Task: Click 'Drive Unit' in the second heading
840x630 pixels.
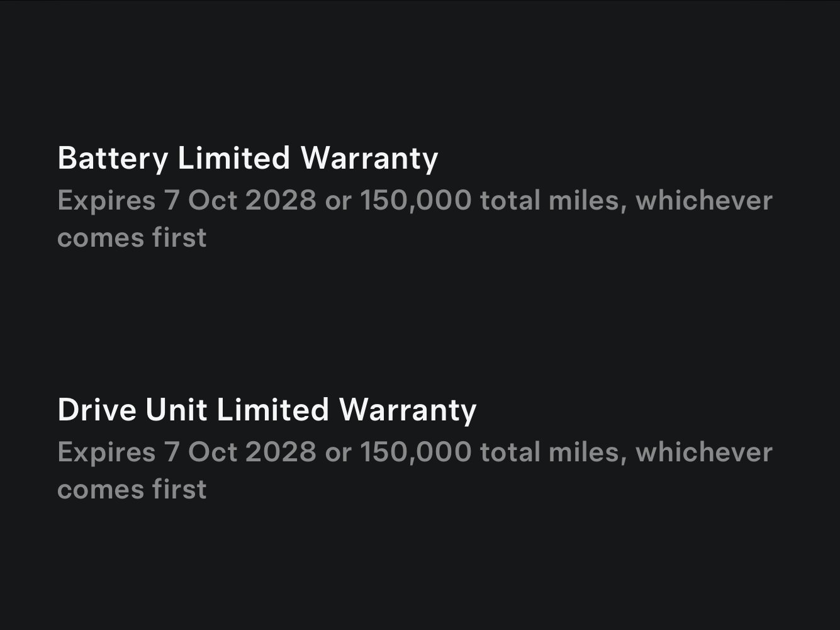Action: pos(132,410)
